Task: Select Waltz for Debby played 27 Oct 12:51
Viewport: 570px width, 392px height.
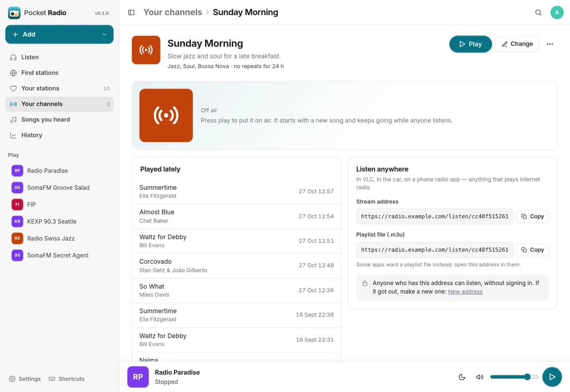Action: pyautogui.click(x=237, y=241)
